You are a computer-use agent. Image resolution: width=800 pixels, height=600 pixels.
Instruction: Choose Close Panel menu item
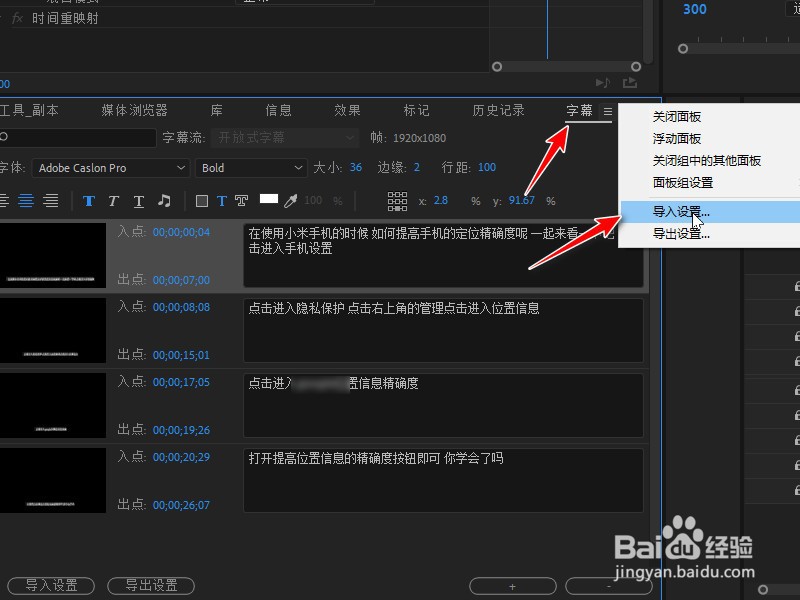[677, 117]
